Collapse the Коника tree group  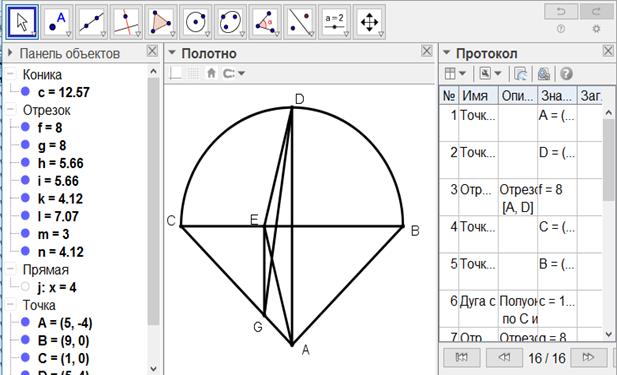click(x=11, y=74)
